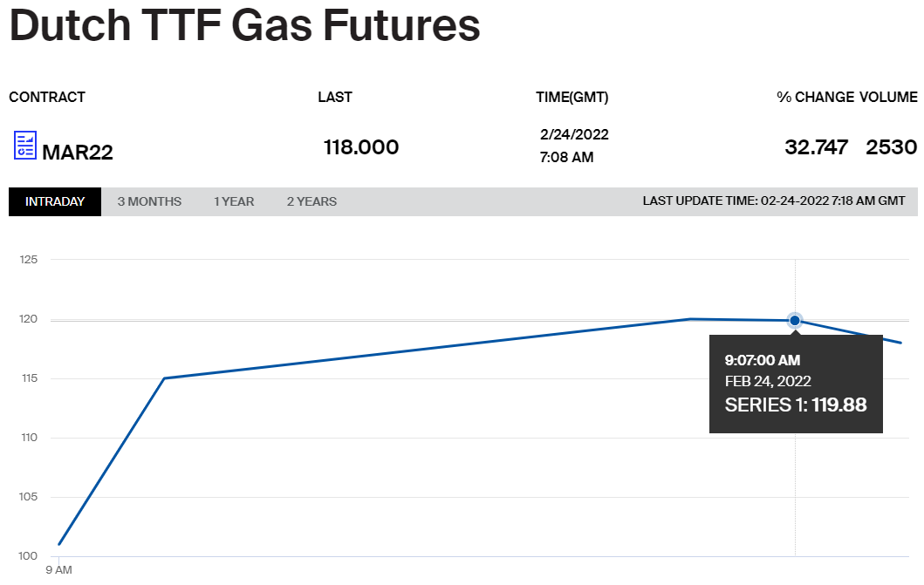Click the highlighted 119.88 data point
924x585 pixels.
[795, 321]
